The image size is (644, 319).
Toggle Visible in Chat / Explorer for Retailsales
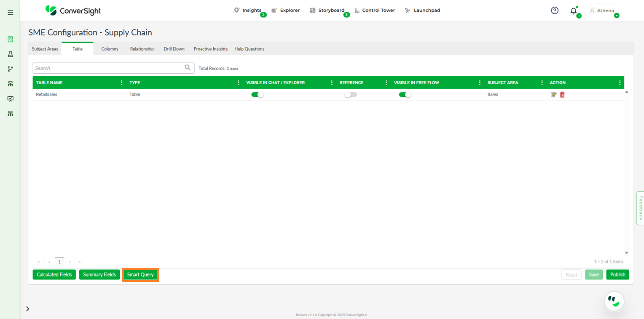(257, 95)
